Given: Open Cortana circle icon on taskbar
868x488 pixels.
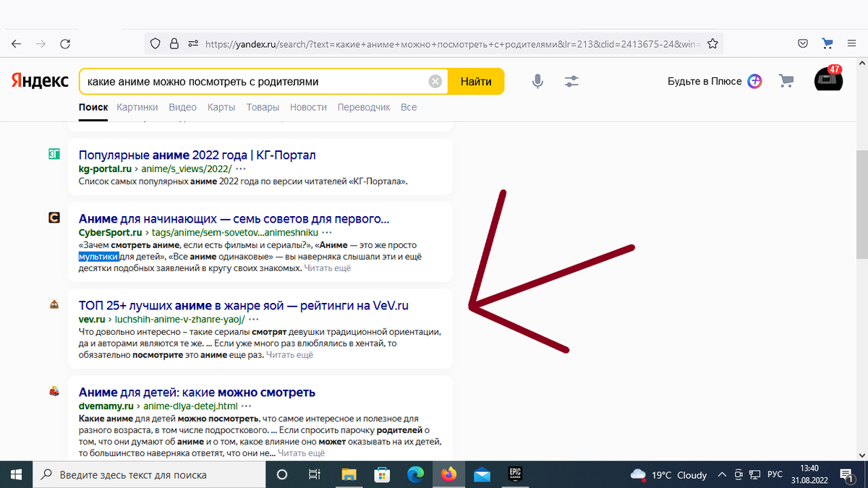Looking at the screenshot, I should [x=282, y=475].
